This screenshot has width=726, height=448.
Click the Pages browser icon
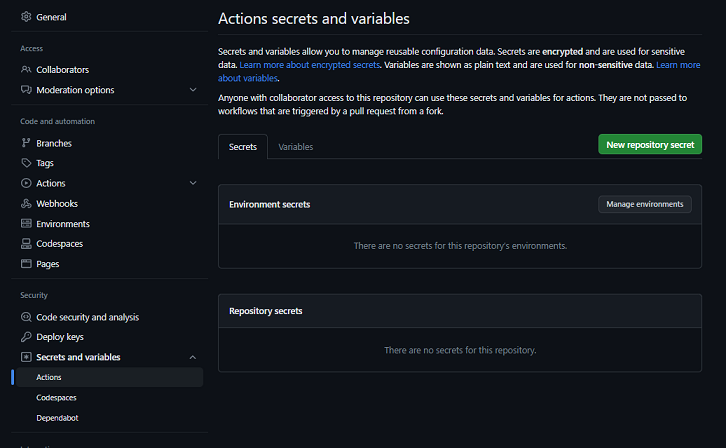click(x=26, y=264)
